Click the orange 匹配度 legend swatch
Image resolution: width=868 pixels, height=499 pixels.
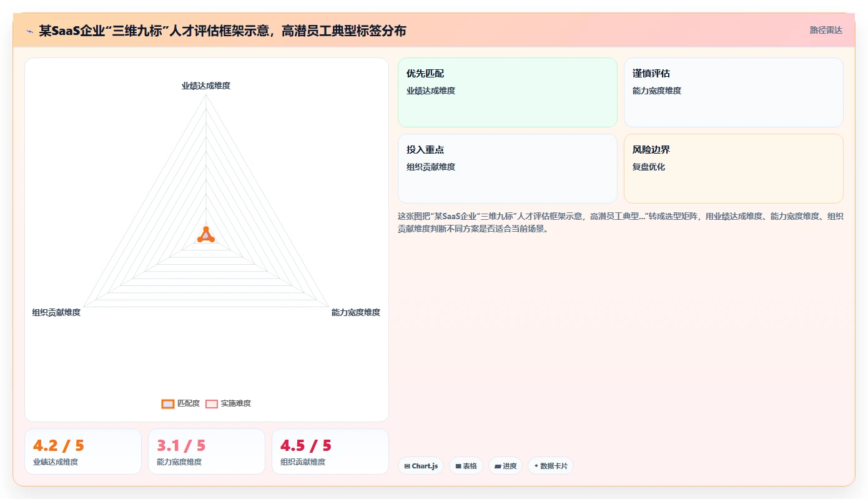click(x=167, y=404)
